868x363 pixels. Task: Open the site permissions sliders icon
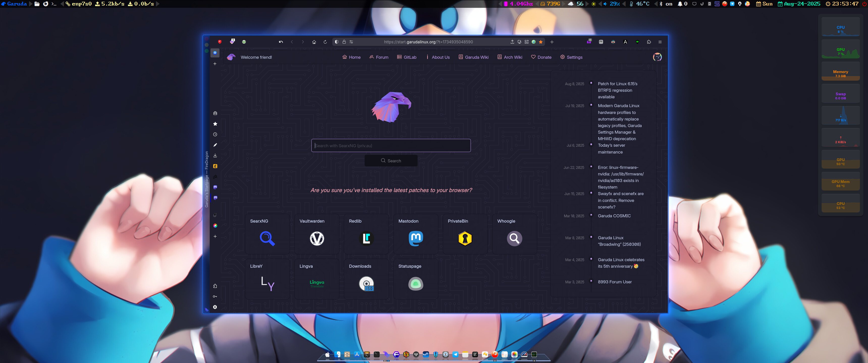point(351,42)
